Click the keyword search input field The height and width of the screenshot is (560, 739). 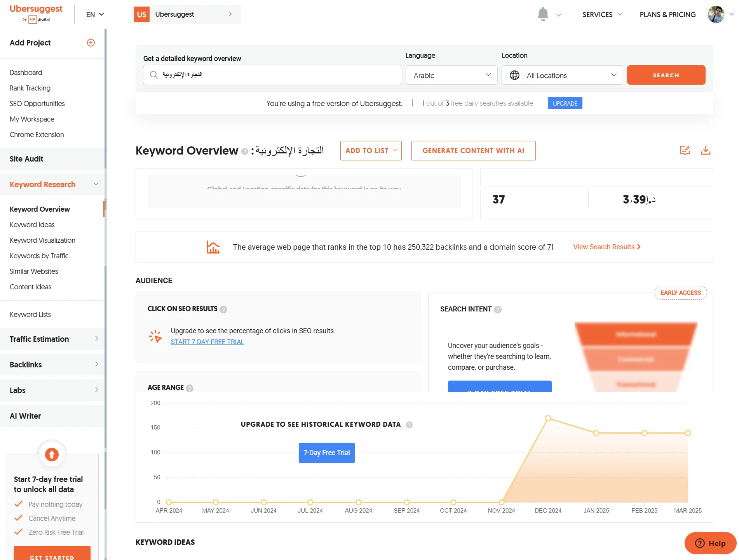pyautogui.click(x=272, y=75)
